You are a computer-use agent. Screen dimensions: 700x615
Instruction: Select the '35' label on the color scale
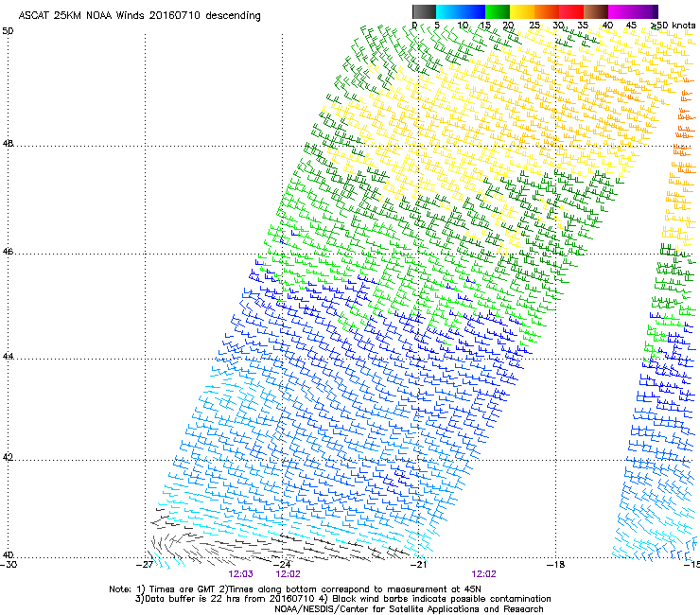(583, 26)
